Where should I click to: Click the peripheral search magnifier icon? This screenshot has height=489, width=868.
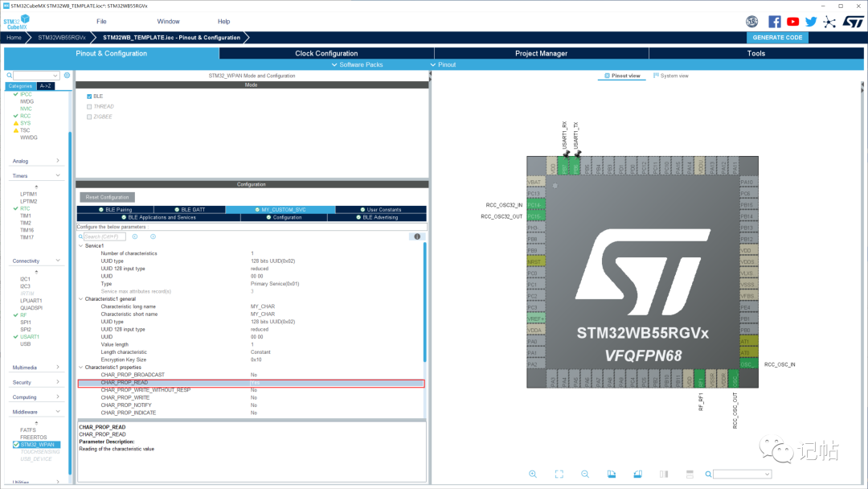pos(9,76)
